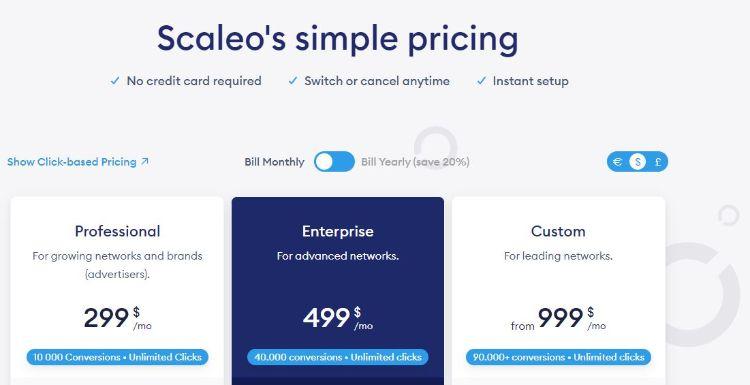The image size is (750, 385).
Task: Select the Enterprise plan heading
Action: tap(338, 231)
